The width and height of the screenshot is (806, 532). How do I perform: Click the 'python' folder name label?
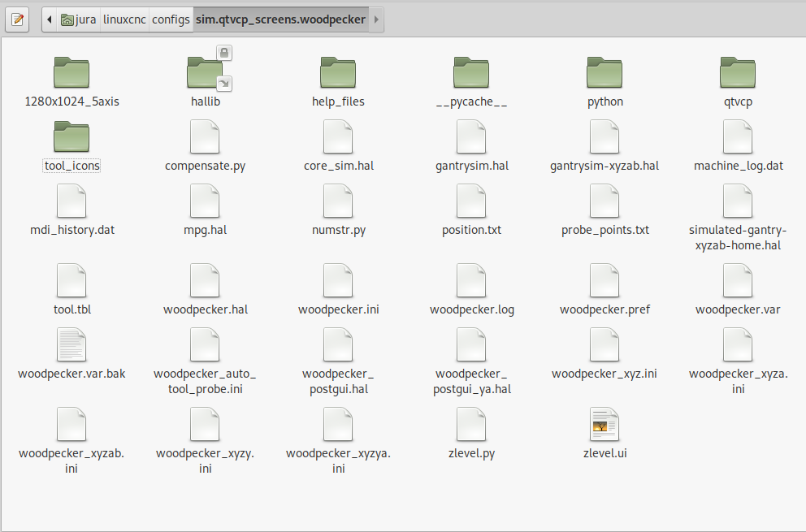pos(605,102)
